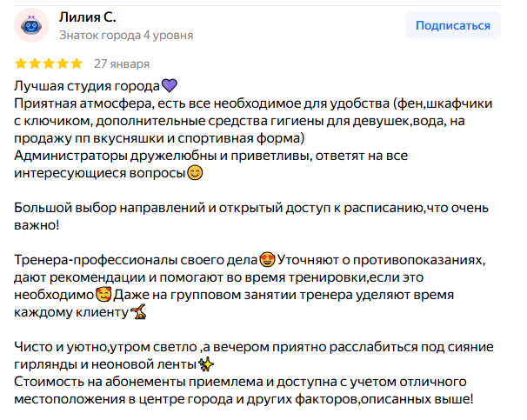Click the fifth rating star
Screen dimensions: 527x420
[x=76, y=63]
